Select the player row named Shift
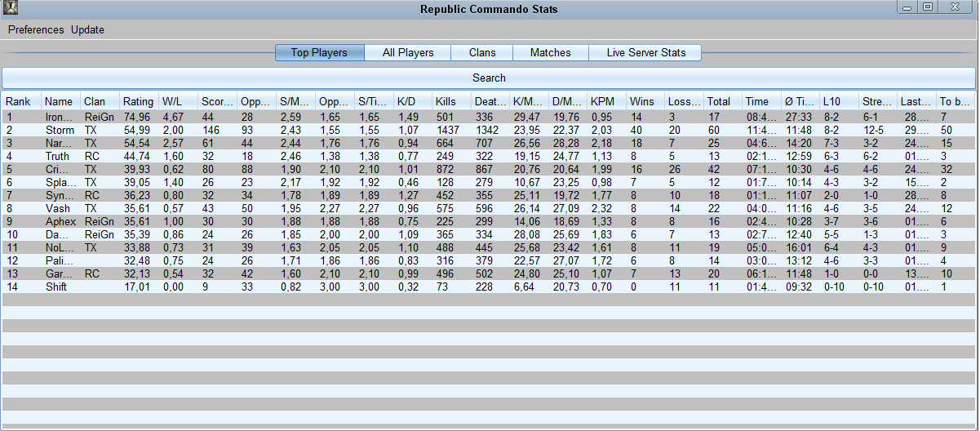980x431 pixels. pyautogui.click(x=489, y=287)
